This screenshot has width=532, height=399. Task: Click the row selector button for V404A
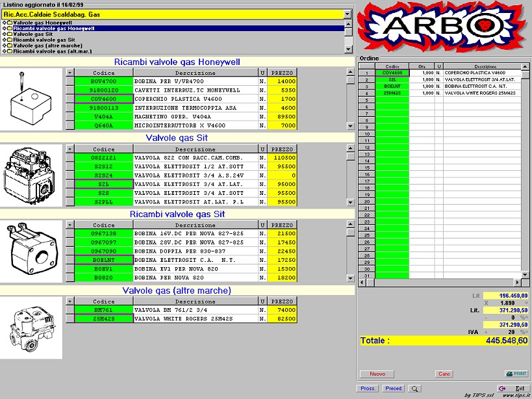click(70, 117)
